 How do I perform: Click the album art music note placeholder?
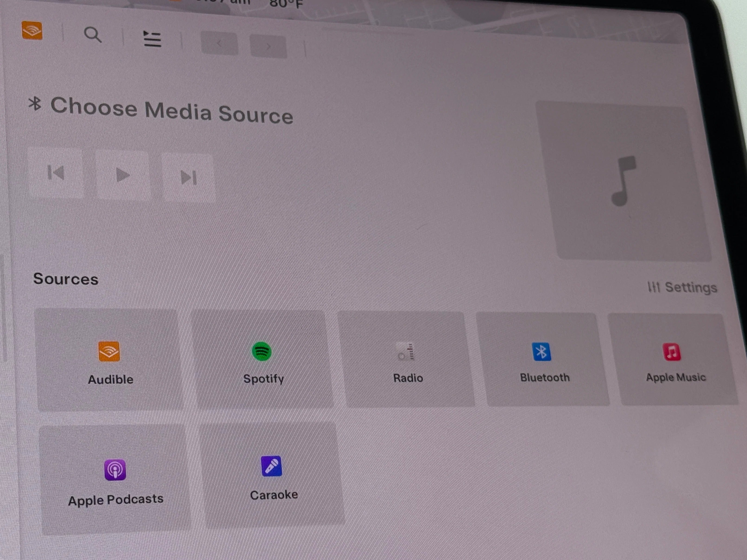click(623, 181)
